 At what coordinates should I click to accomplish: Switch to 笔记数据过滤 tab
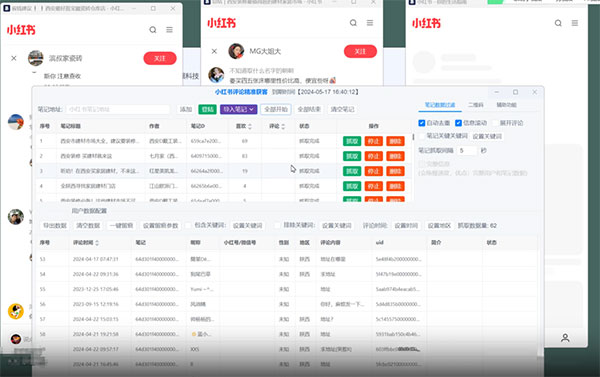pos(440,105)
